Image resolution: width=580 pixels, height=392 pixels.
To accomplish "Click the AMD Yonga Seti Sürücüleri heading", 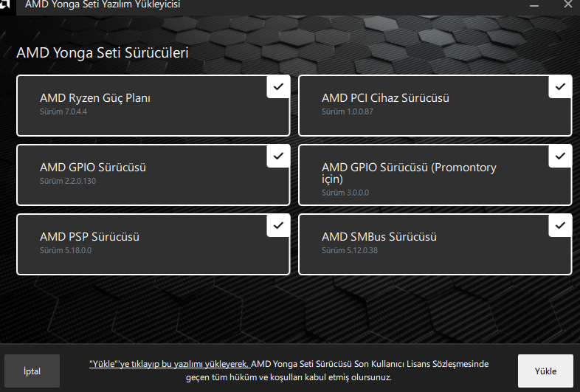I will pyautogui.click(x=103, y=53).
